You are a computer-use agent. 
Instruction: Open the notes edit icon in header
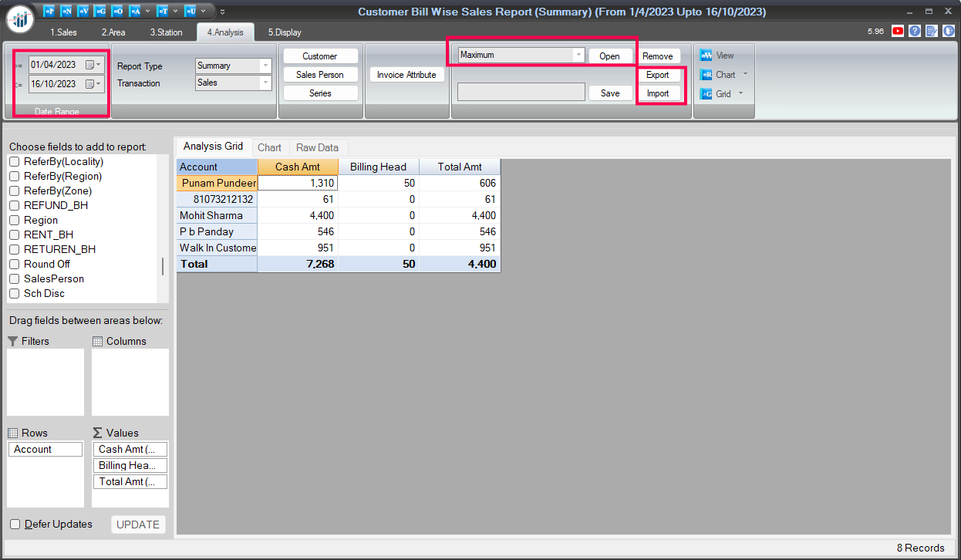click(x=932, y=32)
